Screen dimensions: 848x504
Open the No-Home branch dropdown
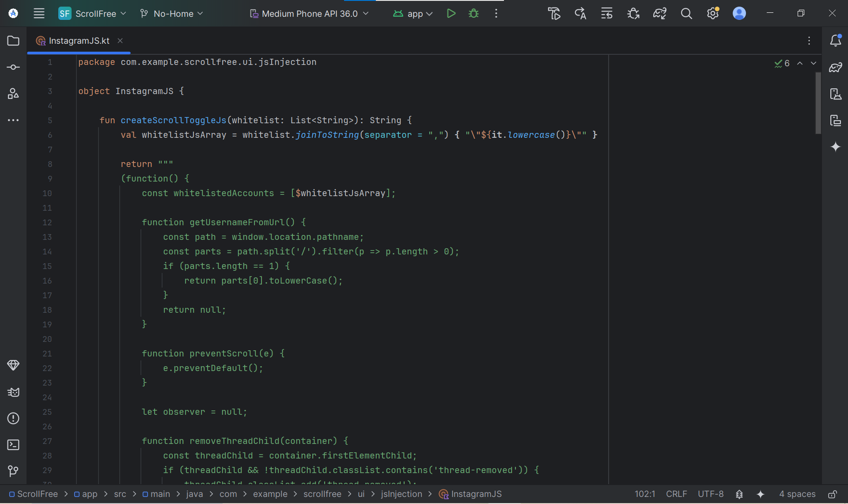(x=171, y=13)
